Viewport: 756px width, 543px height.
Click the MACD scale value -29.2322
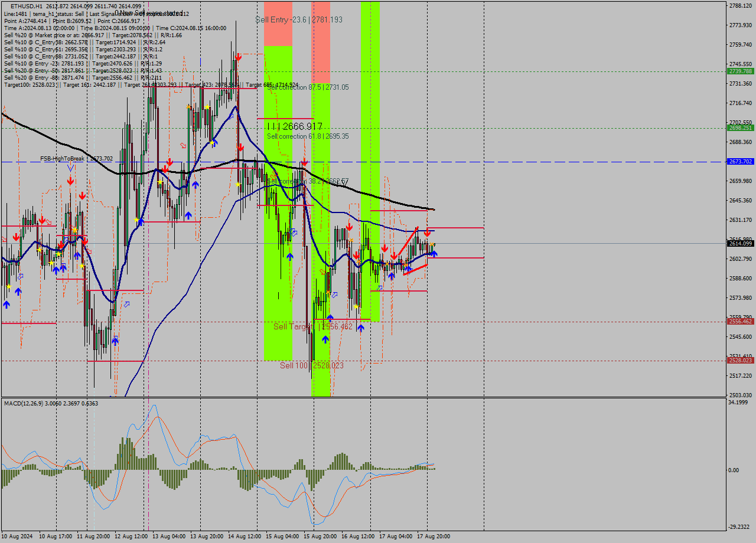(x=739, y=526)
